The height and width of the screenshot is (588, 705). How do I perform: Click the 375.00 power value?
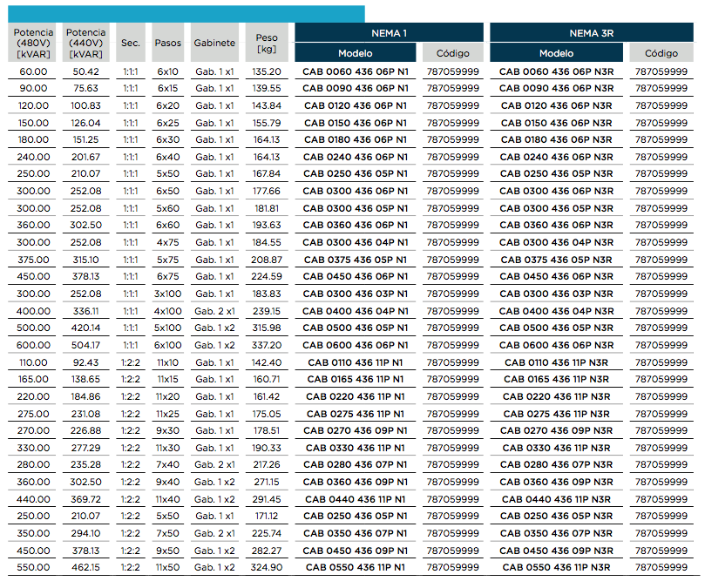pos(33,260)
